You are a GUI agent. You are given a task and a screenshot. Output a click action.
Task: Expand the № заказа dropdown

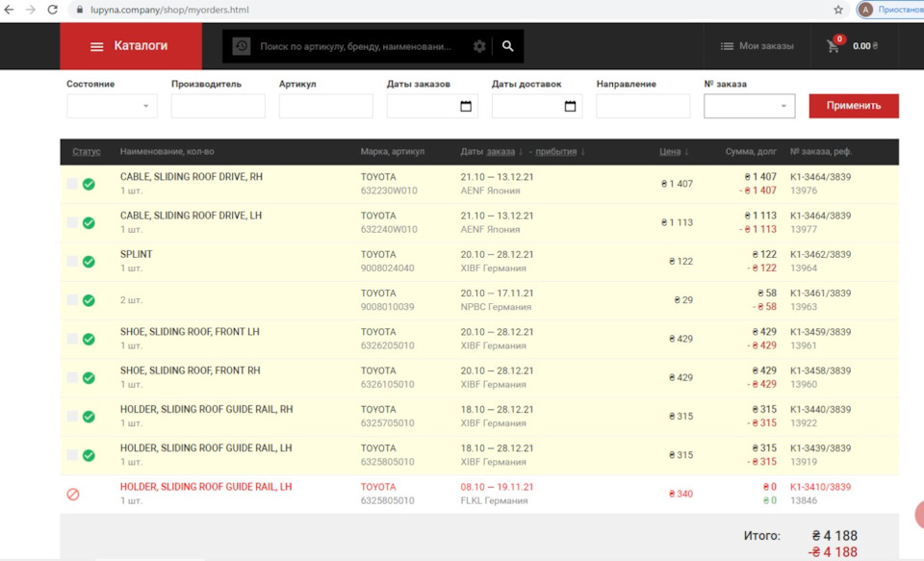click(x=749, y=106)
